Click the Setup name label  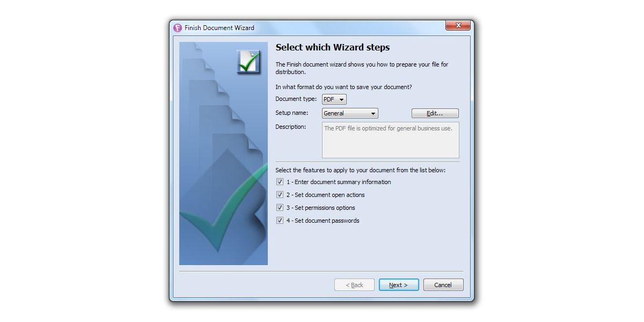coord(292,113)
